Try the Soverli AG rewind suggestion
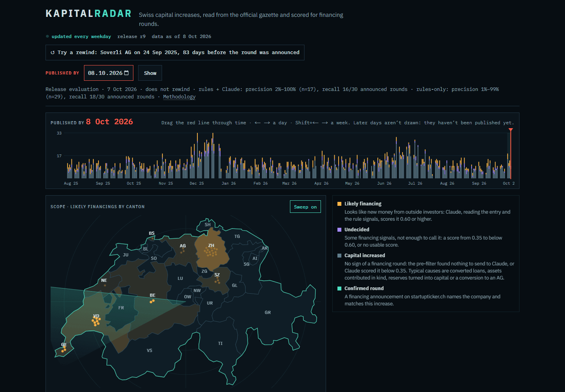 coord(175,53)
